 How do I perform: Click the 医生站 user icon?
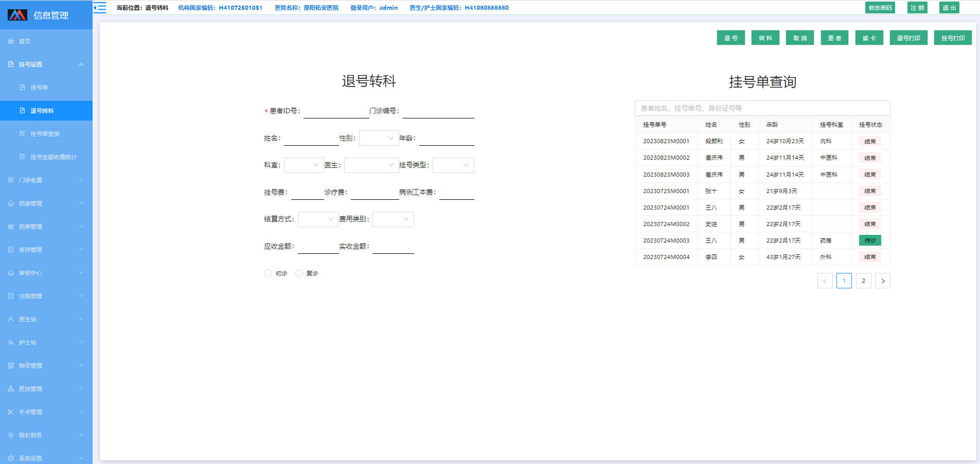11,319
